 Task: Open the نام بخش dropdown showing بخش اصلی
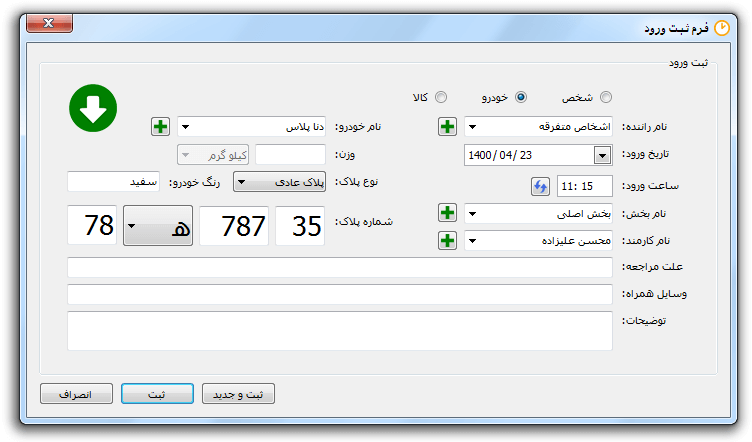click(538, 213)
